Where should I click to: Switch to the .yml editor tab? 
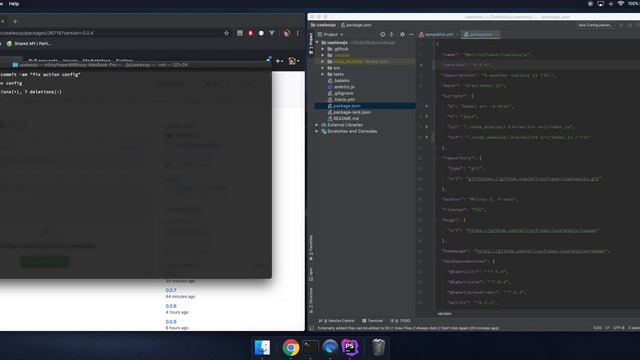[438, 35]
